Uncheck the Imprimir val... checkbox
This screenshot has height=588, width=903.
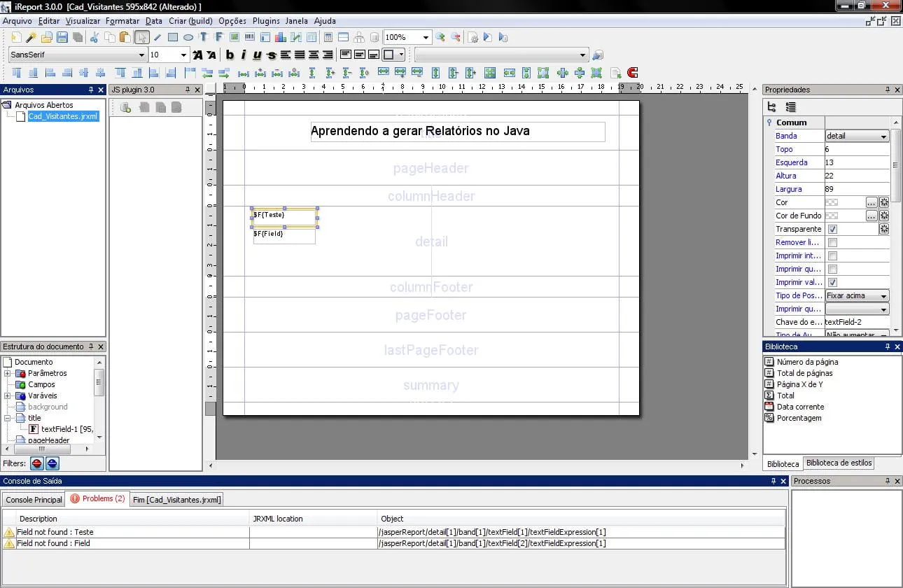832,283
